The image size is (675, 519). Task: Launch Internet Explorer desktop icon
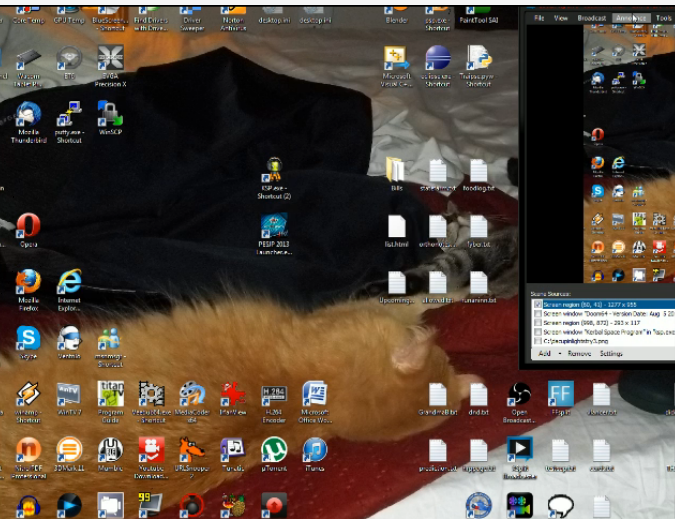tap(69, 290)
